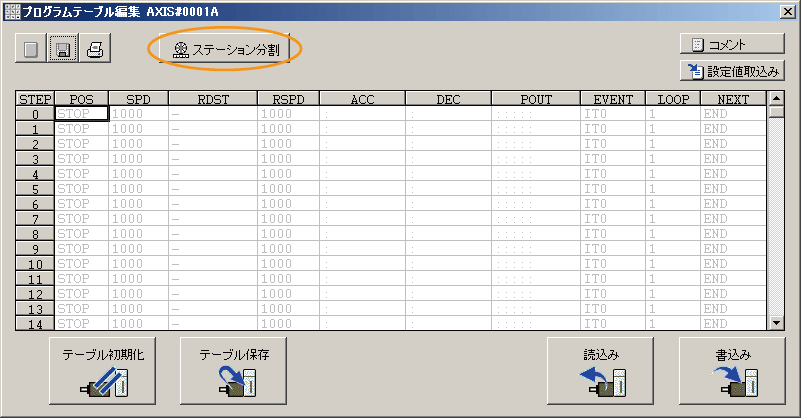
Task: Click 設定値取込み import settings button
Action: coord(731,70)
